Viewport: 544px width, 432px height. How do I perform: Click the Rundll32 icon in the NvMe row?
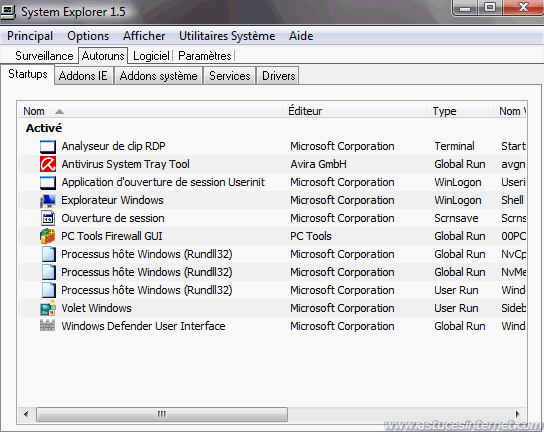click(x=48, y=272)
